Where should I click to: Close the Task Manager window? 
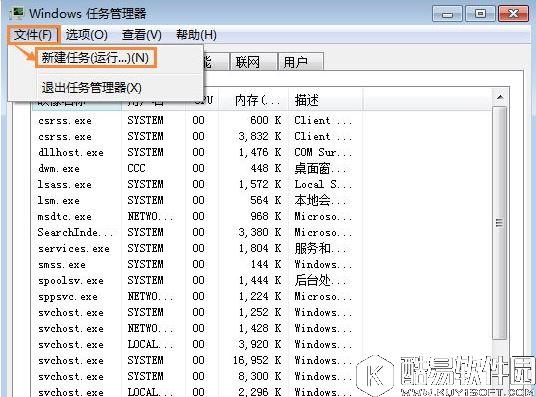click(513, 14)
